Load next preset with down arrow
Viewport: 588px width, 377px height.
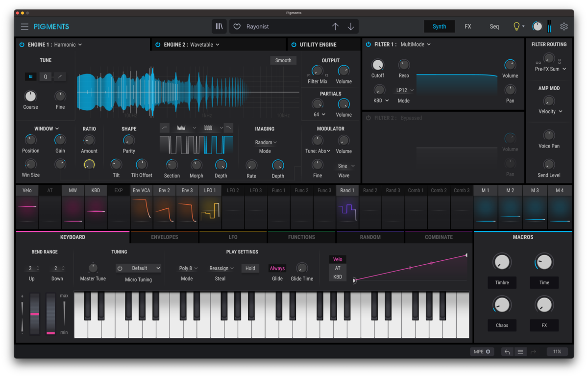click(x=351, y=26)
